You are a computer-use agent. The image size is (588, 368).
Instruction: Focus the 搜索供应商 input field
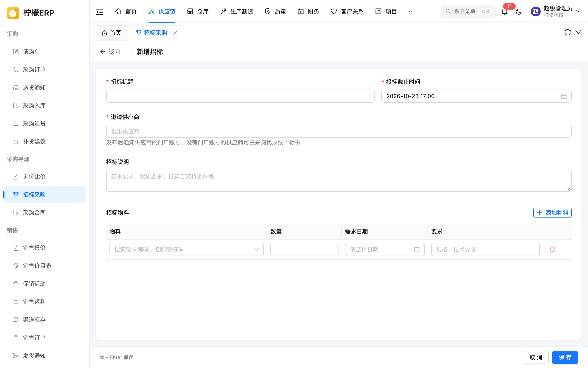click(339, 131)
